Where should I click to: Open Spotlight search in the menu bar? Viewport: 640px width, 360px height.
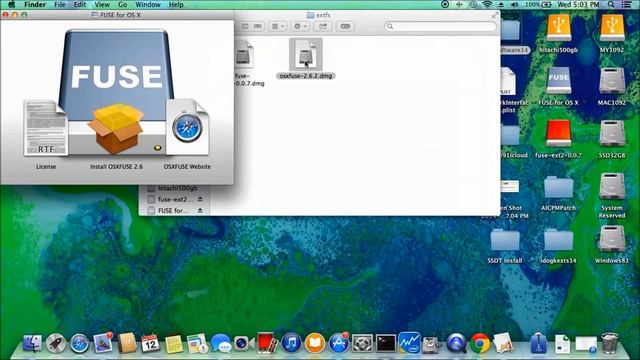(x=611, y=4)
